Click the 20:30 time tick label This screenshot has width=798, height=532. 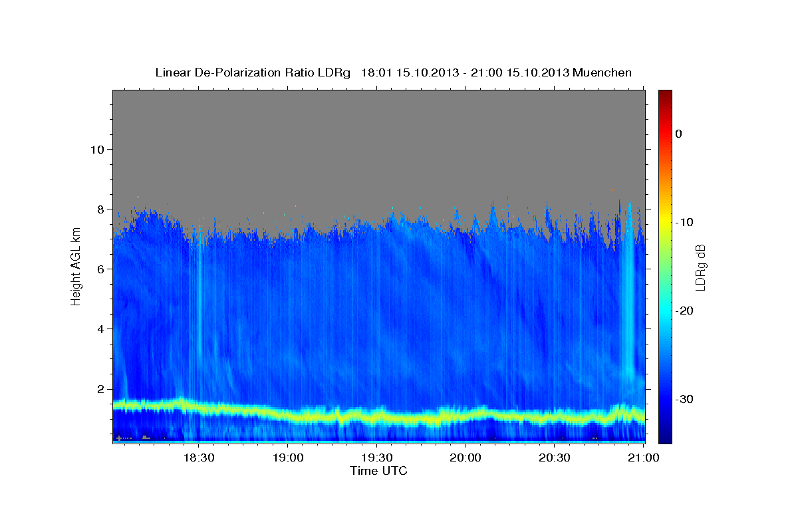[x=554, y=458]
